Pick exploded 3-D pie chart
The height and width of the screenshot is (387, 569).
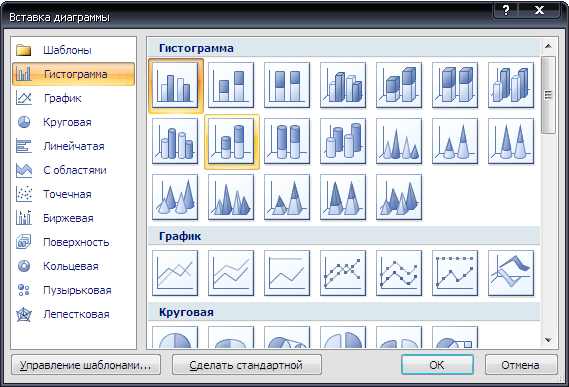click(399, 337)
